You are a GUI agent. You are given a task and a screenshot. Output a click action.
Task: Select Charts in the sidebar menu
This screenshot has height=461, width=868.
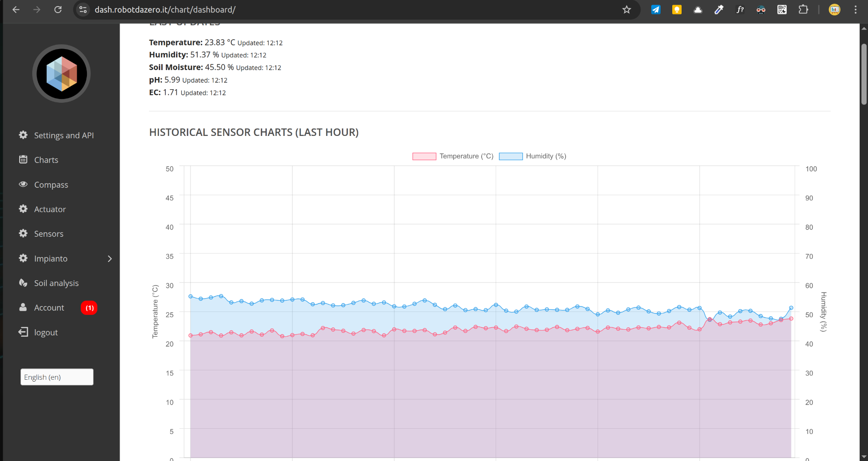point(46,160)
